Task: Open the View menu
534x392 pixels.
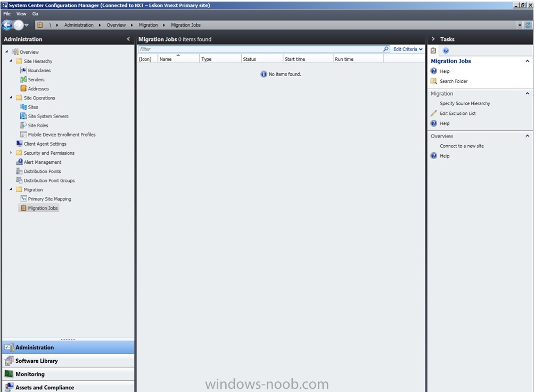Action: (21, 14)
